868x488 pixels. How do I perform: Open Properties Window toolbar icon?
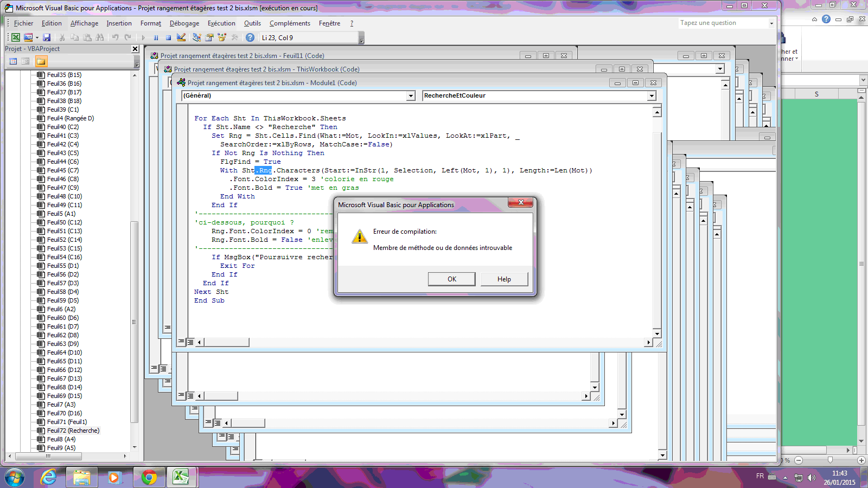(209, 37)
